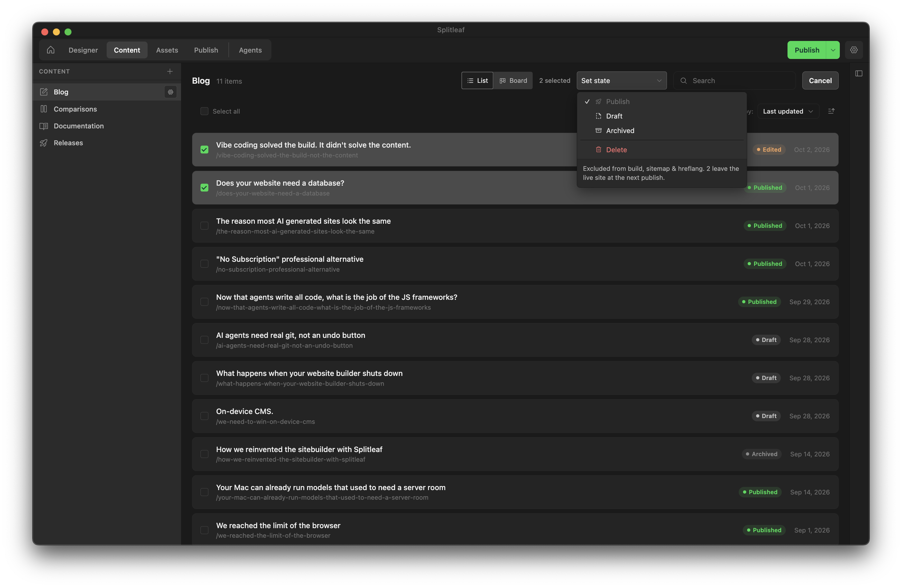Click the Comparisons columns icon
The width and height of the screenshot is (902, 588).
point(44,109)
